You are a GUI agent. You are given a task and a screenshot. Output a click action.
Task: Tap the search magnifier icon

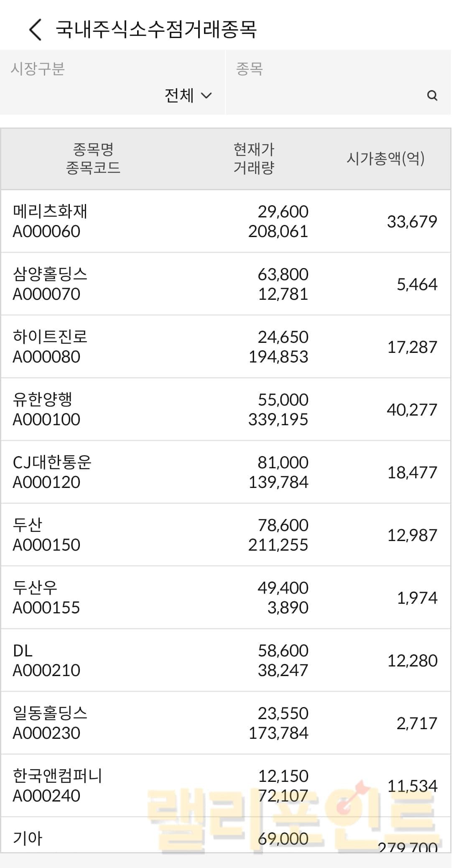[x=432, y=96]
